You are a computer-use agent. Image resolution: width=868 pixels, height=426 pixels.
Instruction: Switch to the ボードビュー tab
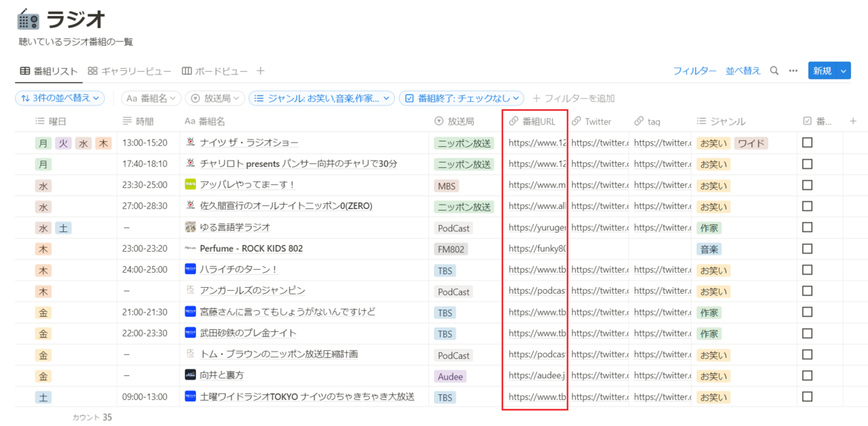[215, 71]
